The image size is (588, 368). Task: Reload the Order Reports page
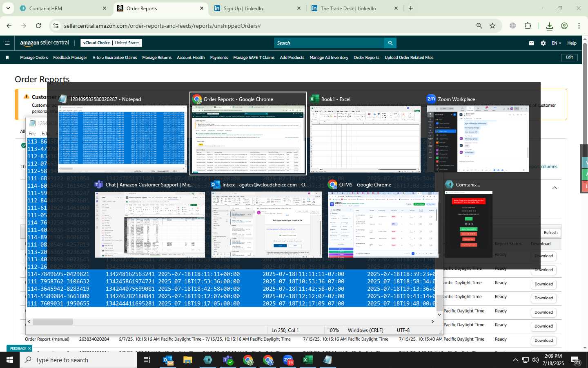tap(38, 26)
